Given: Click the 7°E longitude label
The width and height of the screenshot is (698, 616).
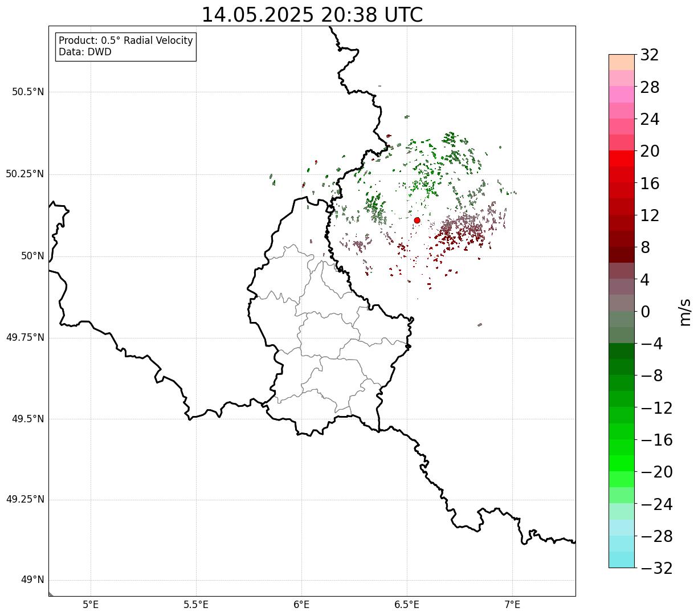Looking at the screenshot, I should click(512, 605).
